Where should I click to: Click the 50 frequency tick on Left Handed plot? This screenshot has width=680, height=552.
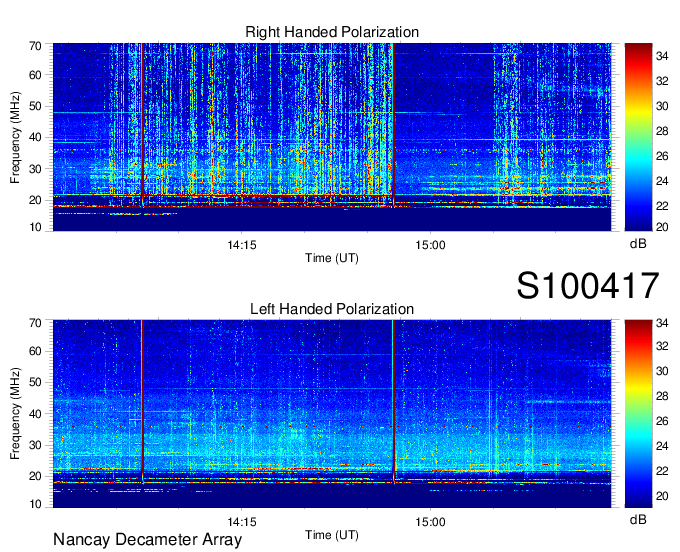point(35,382)
